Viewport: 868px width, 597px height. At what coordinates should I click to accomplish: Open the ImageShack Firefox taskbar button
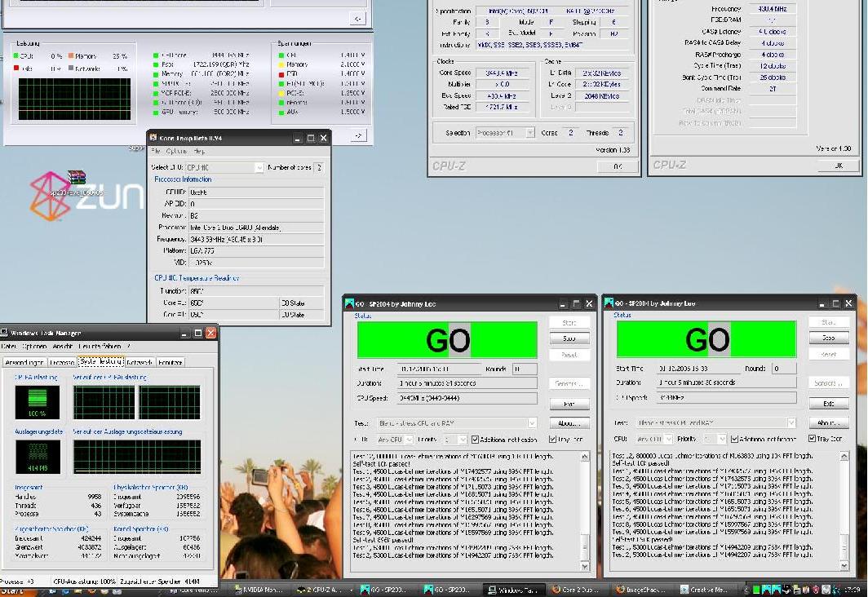[x=642, y=590]
